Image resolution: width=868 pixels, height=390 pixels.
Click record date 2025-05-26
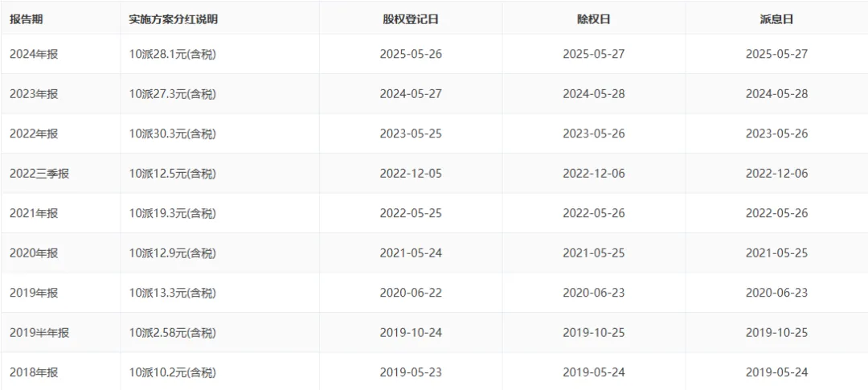(x=411, y=54)
